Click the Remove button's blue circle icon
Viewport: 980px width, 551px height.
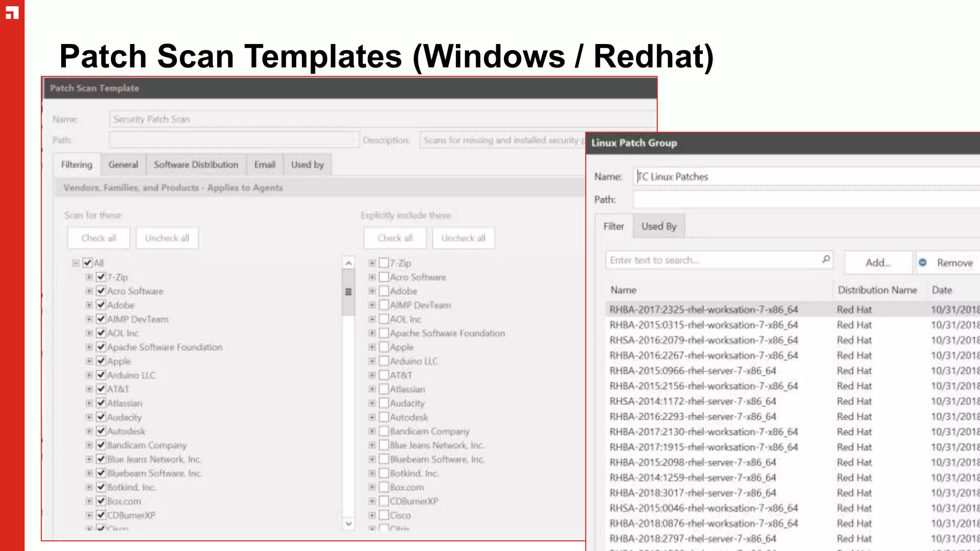[923, 262]
